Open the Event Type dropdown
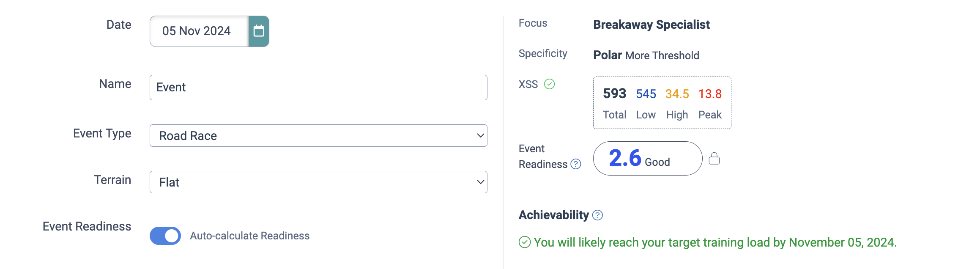The height and width of the screenshot is (269, 980). pyautogui.click(x=318, y=136)
